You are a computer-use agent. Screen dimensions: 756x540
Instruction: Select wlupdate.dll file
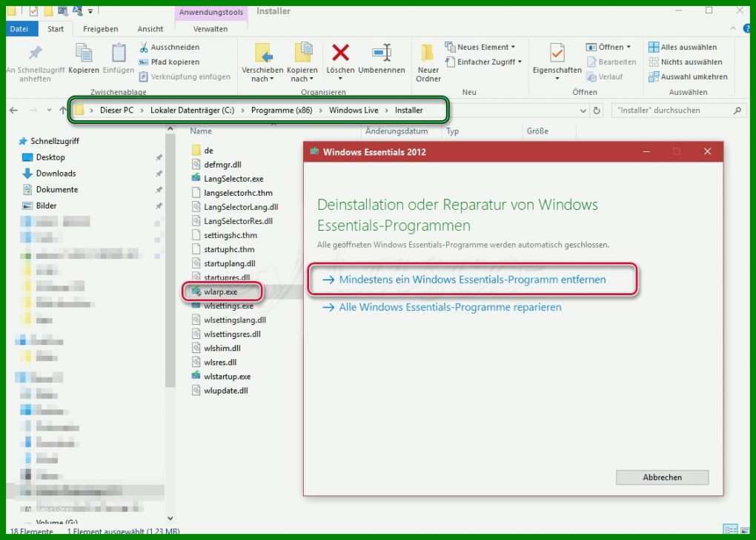click(x=220, y=391)
